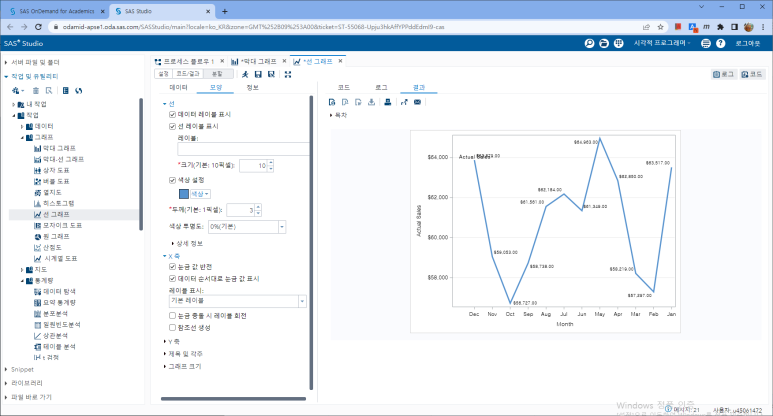Open the 막대 그래프 task in tree

[x=55, y=148]
